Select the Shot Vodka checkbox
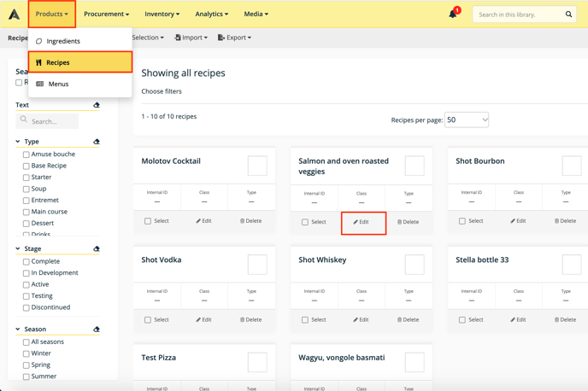Viewport: 588px width, 391px height. point(148,320)
